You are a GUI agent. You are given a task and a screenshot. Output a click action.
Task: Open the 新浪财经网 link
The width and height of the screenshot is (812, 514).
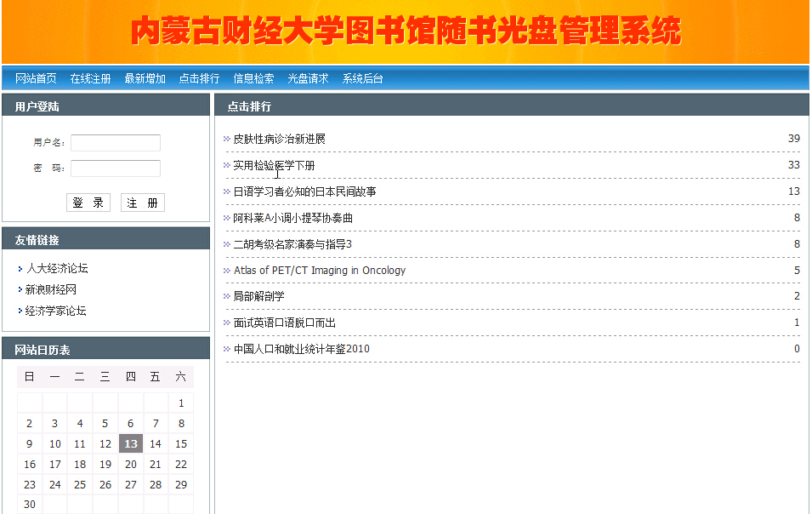point(51,289)
